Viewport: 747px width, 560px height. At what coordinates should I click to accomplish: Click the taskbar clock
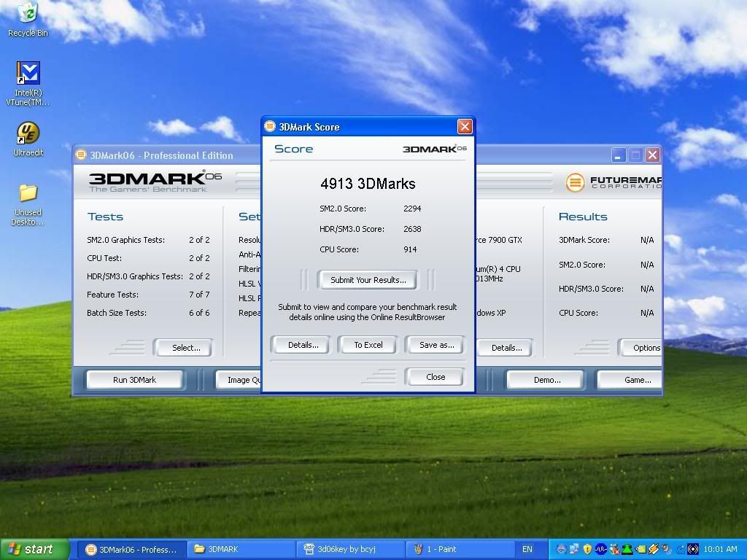721,549
